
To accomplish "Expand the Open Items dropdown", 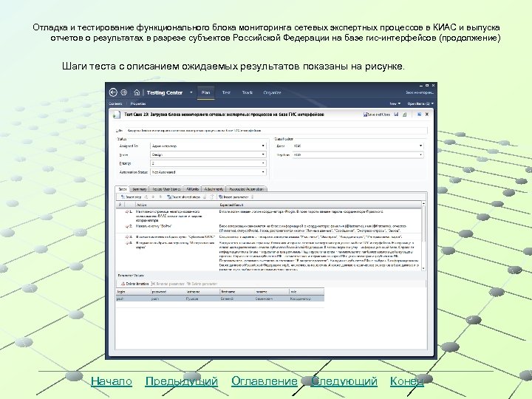I will click(420, 103).
